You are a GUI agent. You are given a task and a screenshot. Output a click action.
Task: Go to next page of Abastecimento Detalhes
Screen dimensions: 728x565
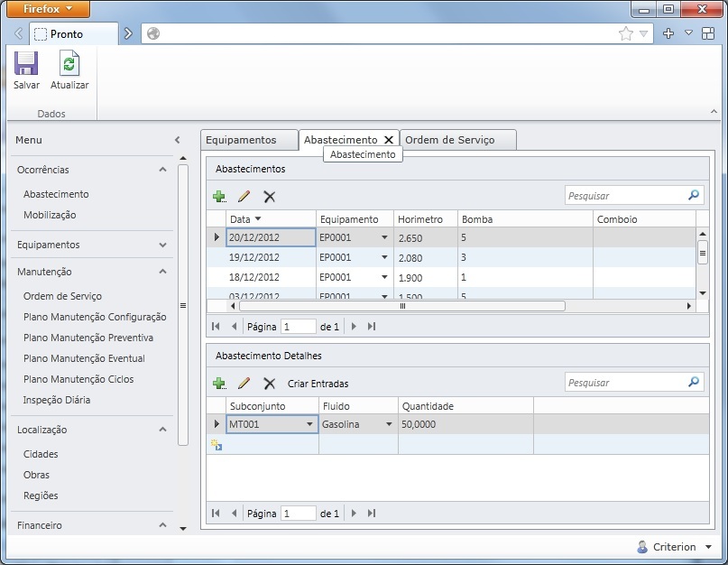tap(354, 513)
